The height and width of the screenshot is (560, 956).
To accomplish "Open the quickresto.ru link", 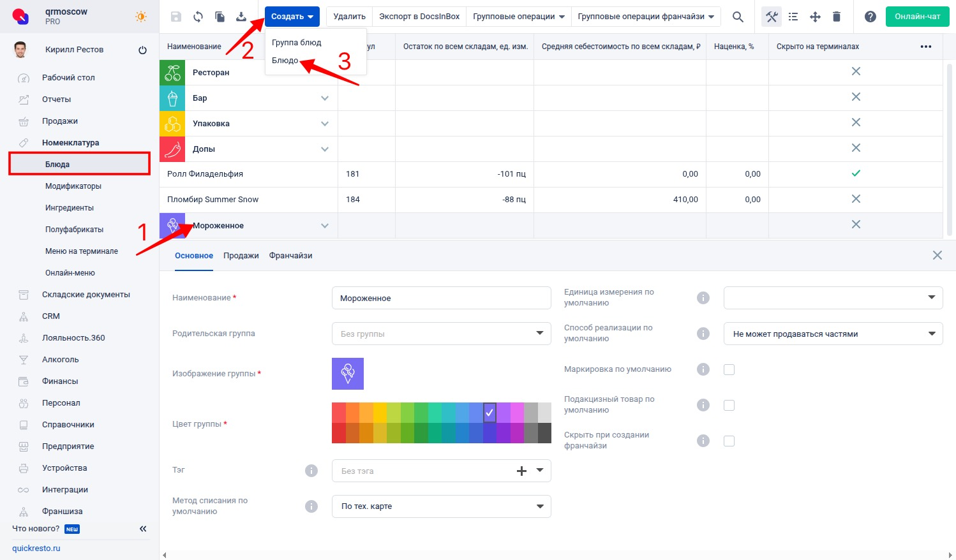I will click(36, 549).
